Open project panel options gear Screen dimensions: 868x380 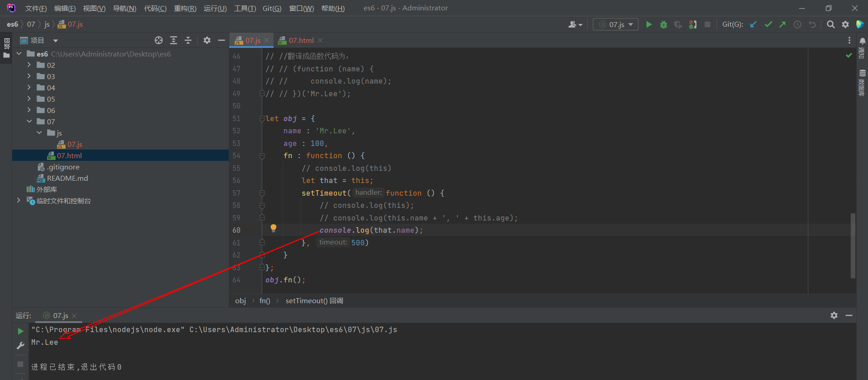(x=207, y=40)
